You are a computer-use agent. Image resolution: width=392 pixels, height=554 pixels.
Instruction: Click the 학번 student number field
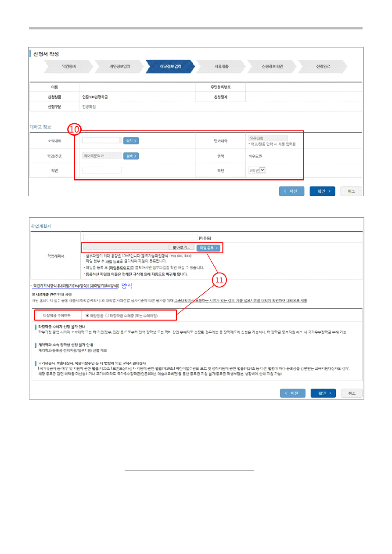click(x=101, y=170)
